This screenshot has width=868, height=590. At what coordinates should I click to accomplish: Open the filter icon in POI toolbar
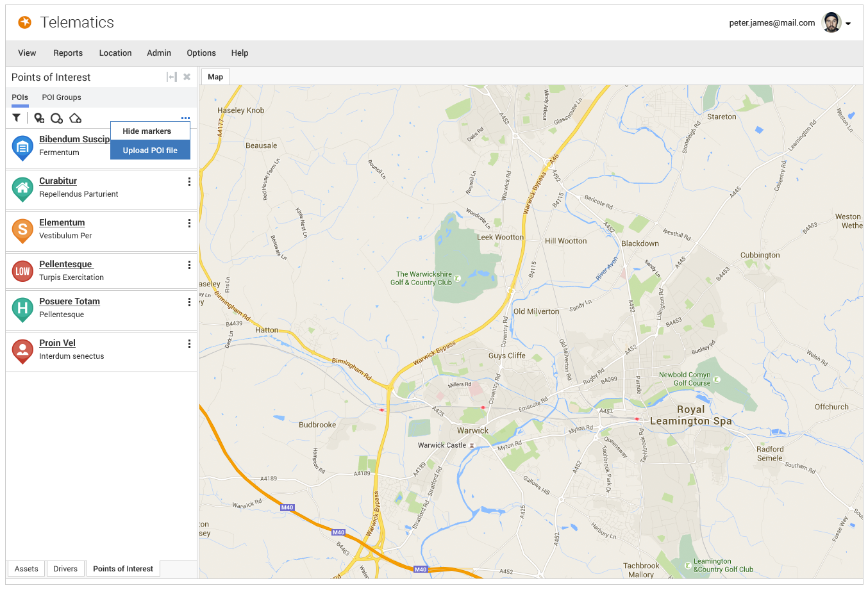[x=17, y=118]
